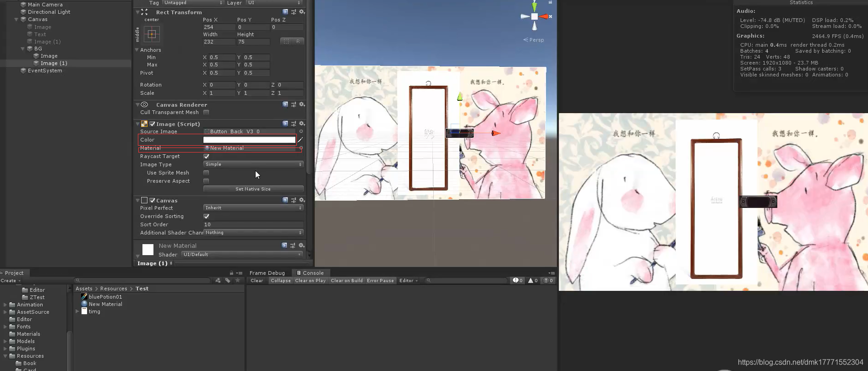Image resolution: width=868 pixels, height=371 pixels.
Task: Open the Create menu in Project panel
Action: coord(11,280)
